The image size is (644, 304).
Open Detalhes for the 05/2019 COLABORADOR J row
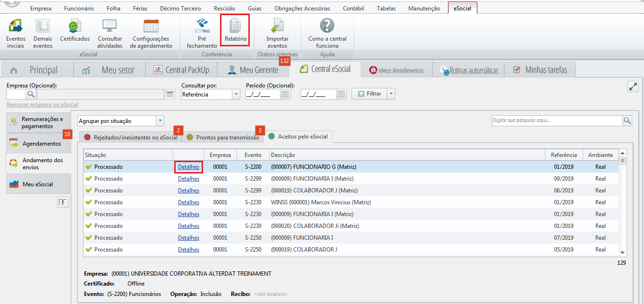[x=188, y=249]
